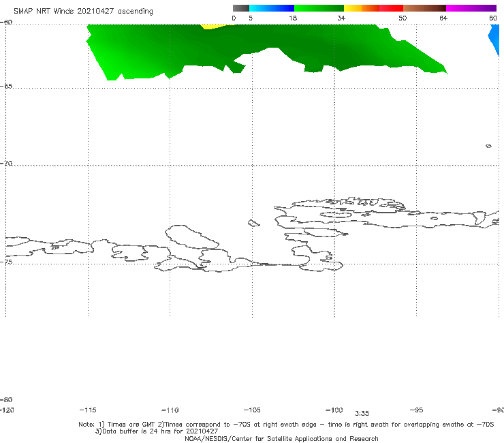Click the '-70' latitude label
This screenshot has width=504, height=443.
pos(6,164)
